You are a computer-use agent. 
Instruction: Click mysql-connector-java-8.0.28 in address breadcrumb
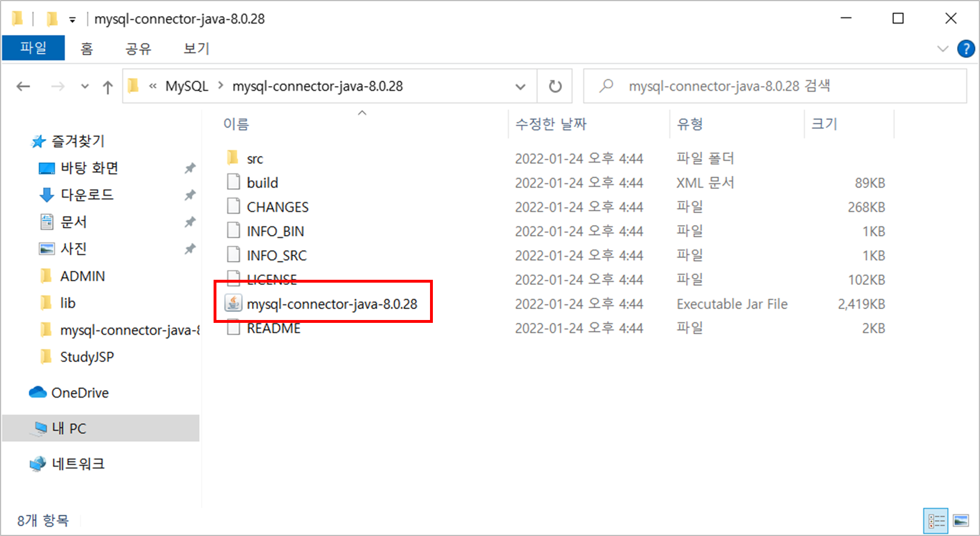point(317,86)
